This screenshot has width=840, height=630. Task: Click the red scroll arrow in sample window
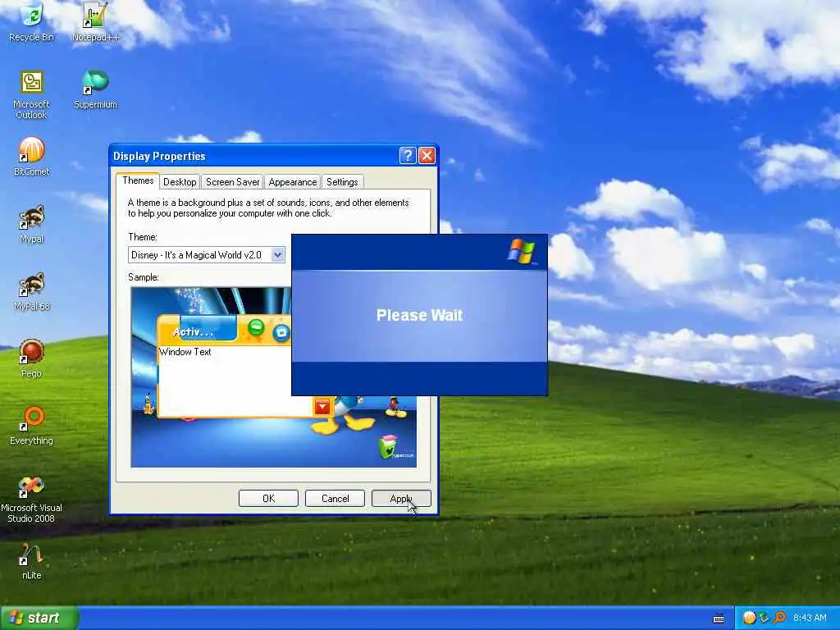322,408
